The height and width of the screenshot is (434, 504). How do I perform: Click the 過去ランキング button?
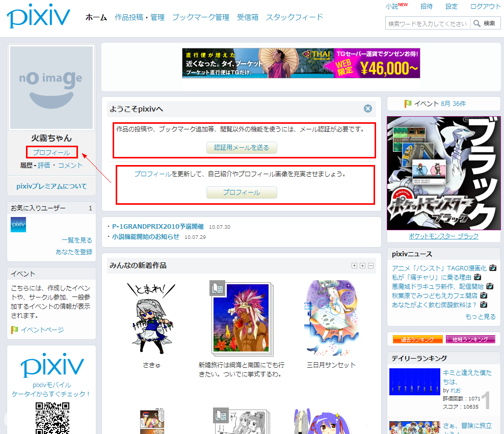click(x=417, y=339)
